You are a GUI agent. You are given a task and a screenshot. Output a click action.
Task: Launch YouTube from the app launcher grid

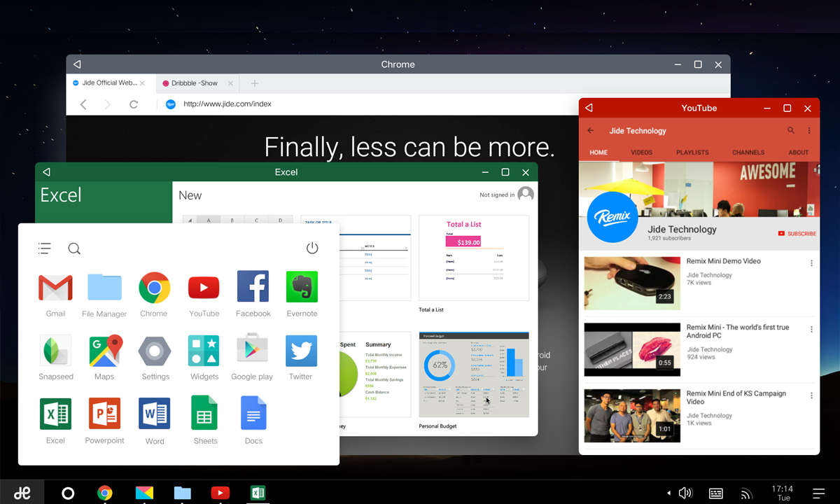(x=204, y=287)
